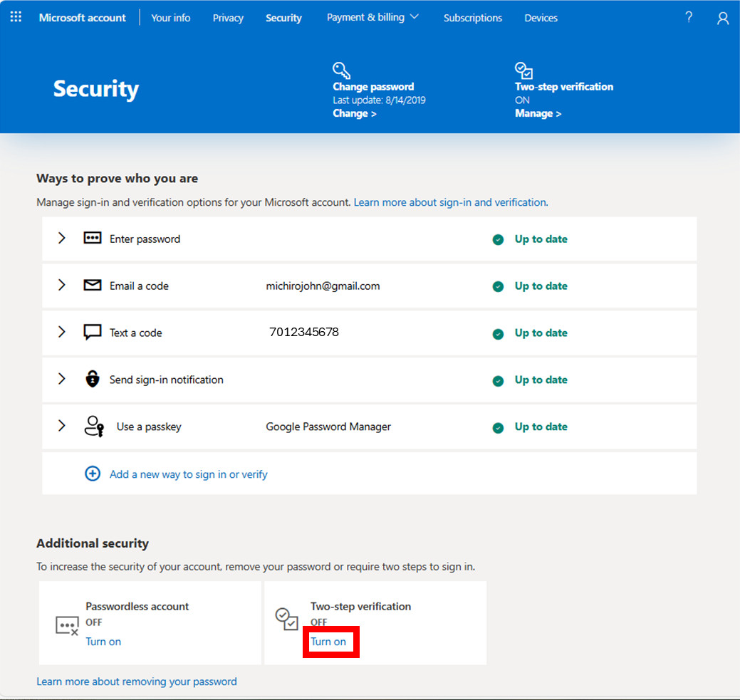
Task: Click the Text a code speech bubble icon
Action: point(92,332)
